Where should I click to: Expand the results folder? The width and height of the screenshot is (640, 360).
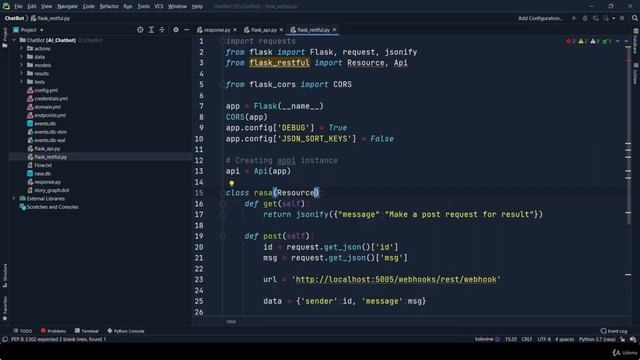coord(22,73)
